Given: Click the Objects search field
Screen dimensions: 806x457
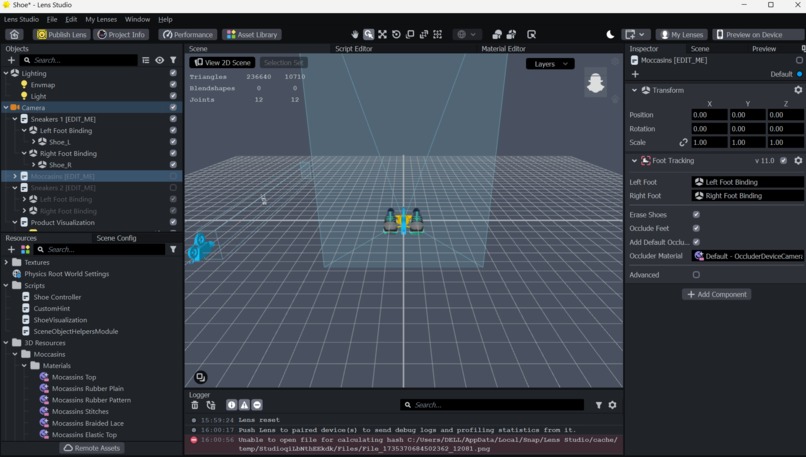Looking at the screenshot, I should tap(79, 60).
